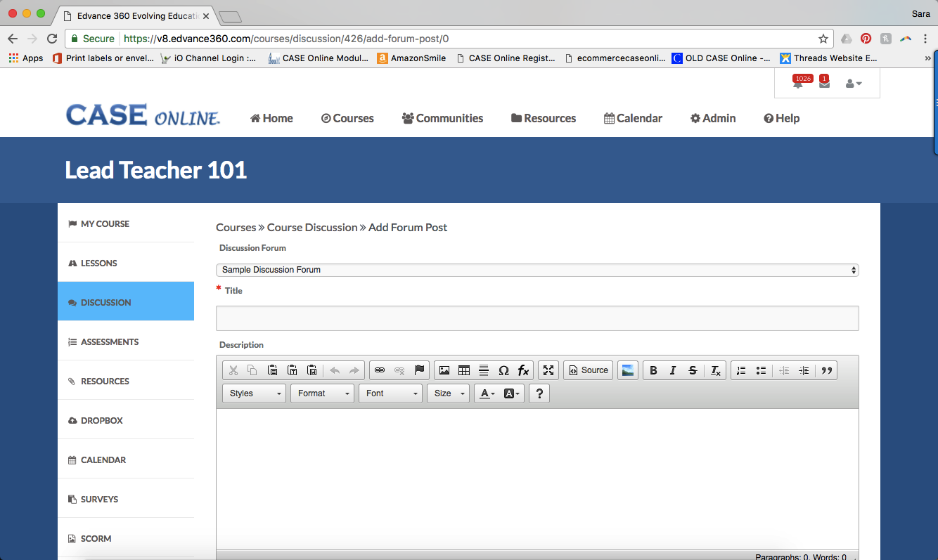938x560 pixels.
Task: Expand the Styles dropdown
Action: click(x=255, y=393)
